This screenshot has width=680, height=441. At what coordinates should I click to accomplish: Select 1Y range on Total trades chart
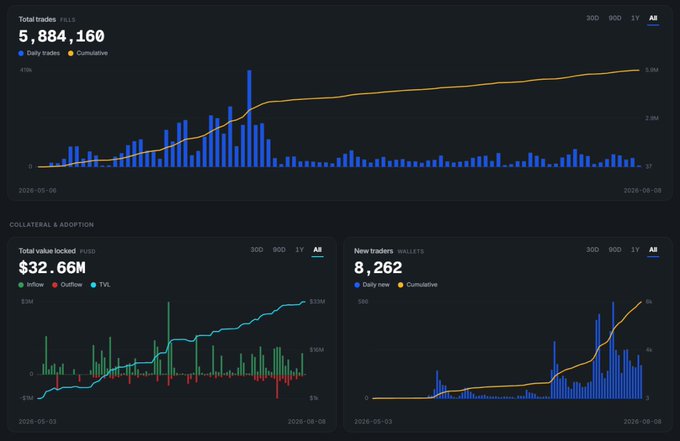coord(635,18)
